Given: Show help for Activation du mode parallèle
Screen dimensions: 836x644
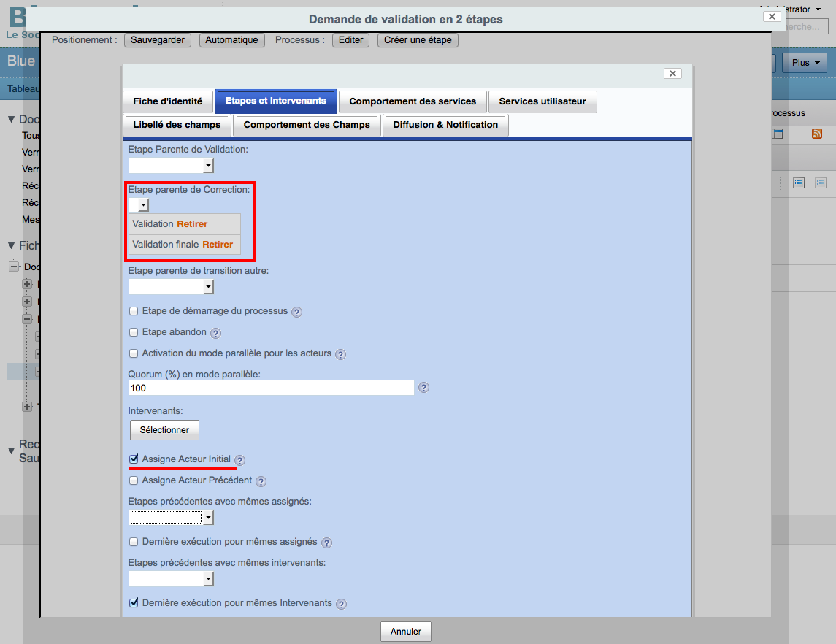Looking at the screenshot, I should click(x=341, y=354).
